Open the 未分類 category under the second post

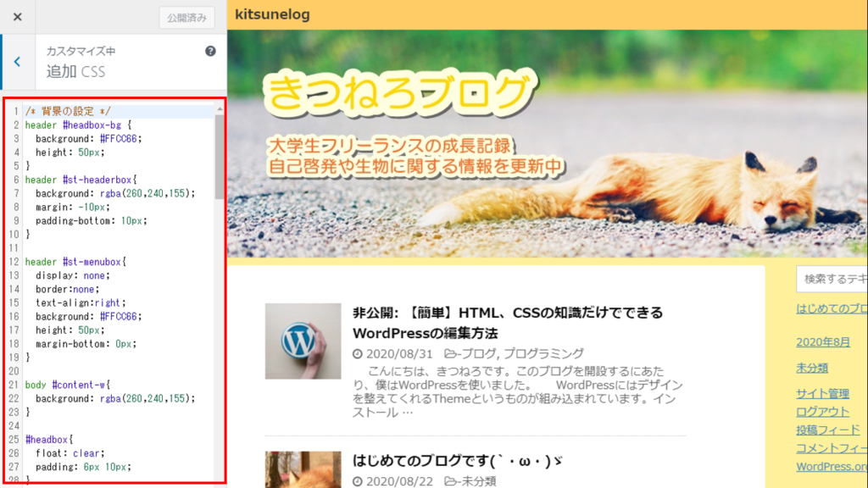click(x=478, y=481)
